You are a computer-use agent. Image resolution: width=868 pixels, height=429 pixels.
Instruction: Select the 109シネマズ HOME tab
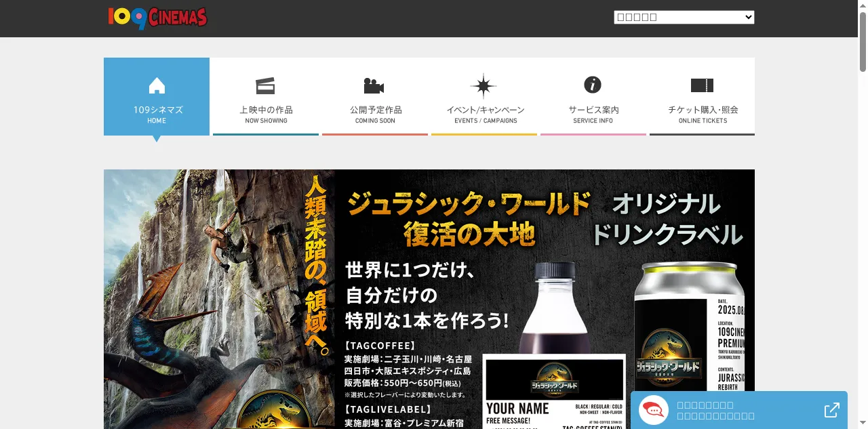(x=157, y=96)
